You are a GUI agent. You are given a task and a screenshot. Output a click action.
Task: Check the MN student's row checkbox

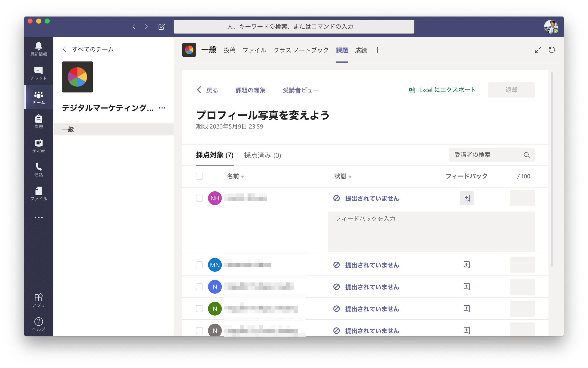tap(199, 265)
